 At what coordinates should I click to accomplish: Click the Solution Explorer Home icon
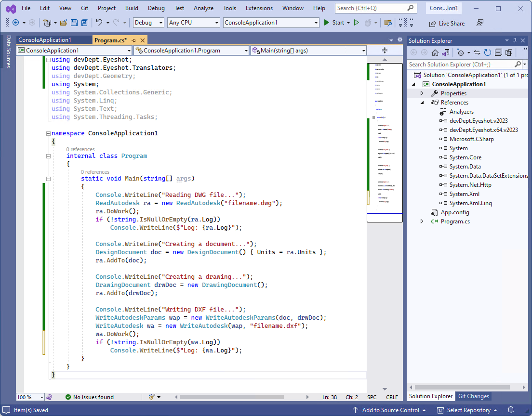tap(435, 52)
